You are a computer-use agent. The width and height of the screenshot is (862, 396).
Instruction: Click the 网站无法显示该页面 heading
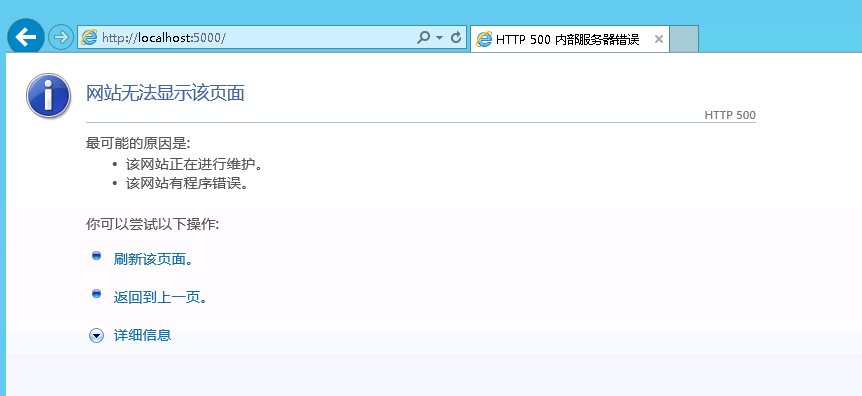(x=165, y=94)
